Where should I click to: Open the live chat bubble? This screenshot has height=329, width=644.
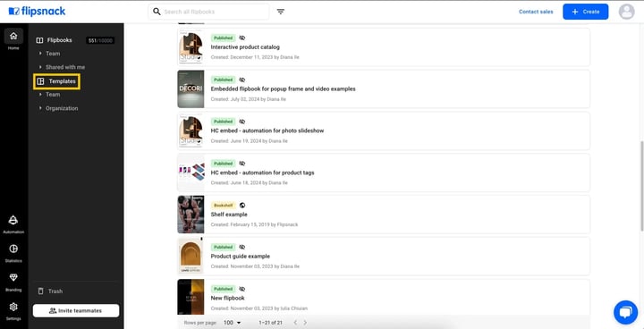[x=625, y=313]
